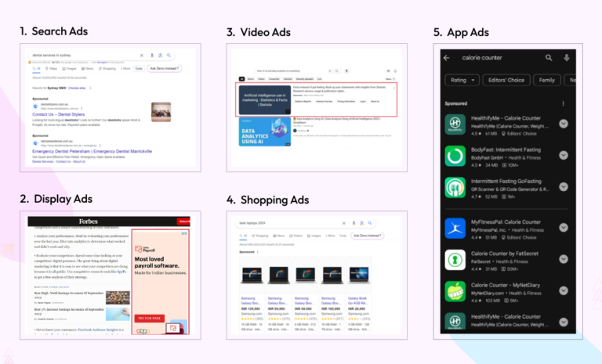Open YouTube Filters button
Screen dimensions: 602x364
[390, 79]
